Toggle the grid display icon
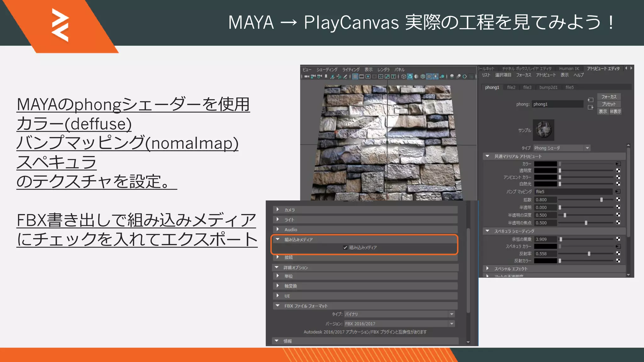This screenshot has height=362, width=644. pyautogui.click(x=355, y=76)
